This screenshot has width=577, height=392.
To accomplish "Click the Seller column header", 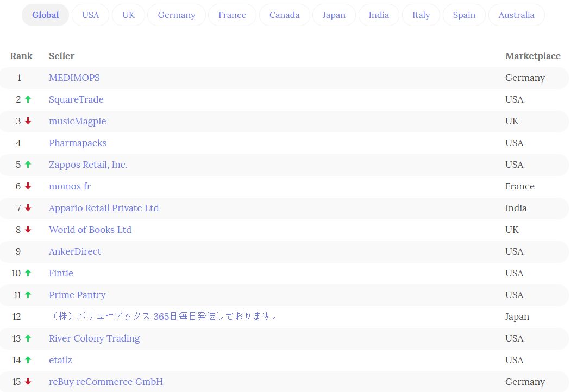I will pyautogui.click(x=62, y=56).
